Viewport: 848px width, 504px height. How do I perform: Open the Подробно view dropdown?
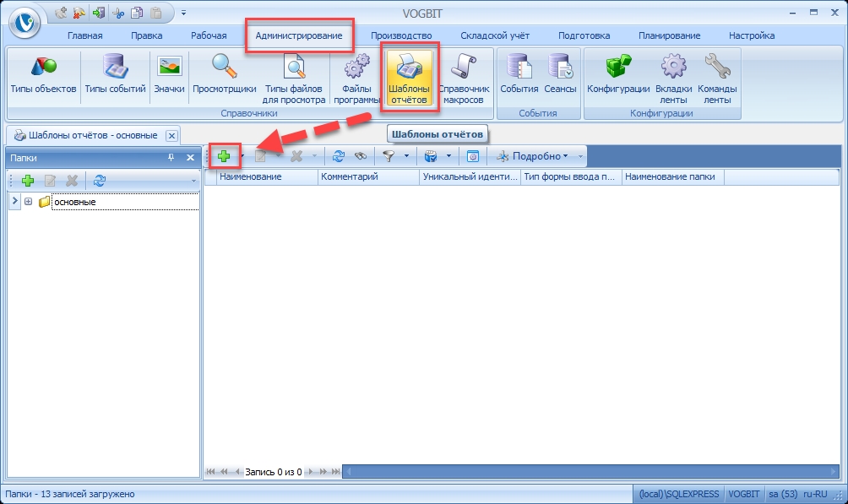pyautogui.click(x=538, y=156)
